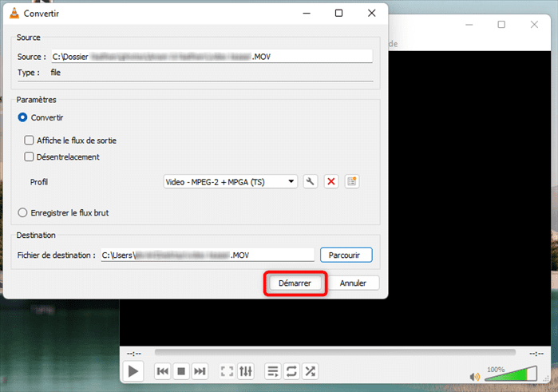Minimize the VLC main window

[x=469, y=25]
